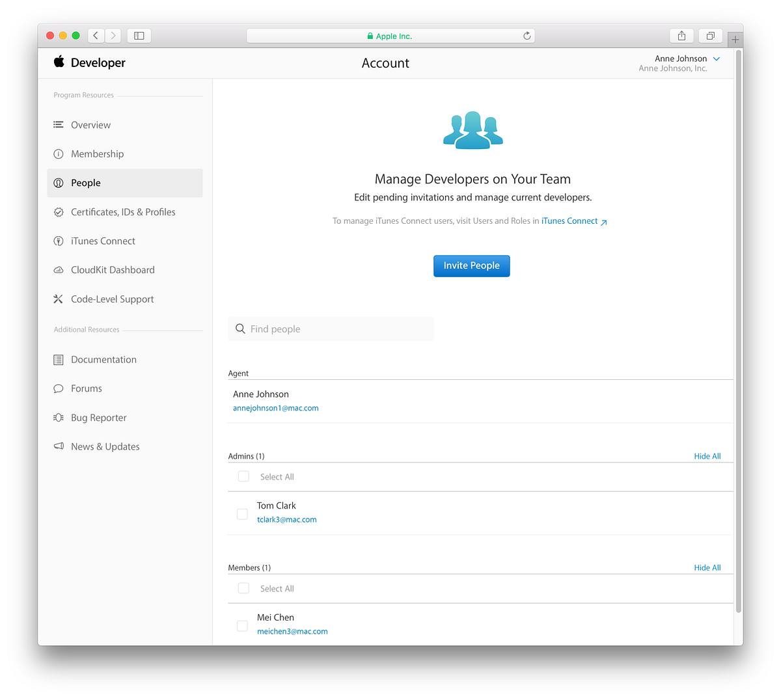The width and height of the screenshot is (781, 700).
Task: Open the Bug Reporter
Action: point(98,417)
